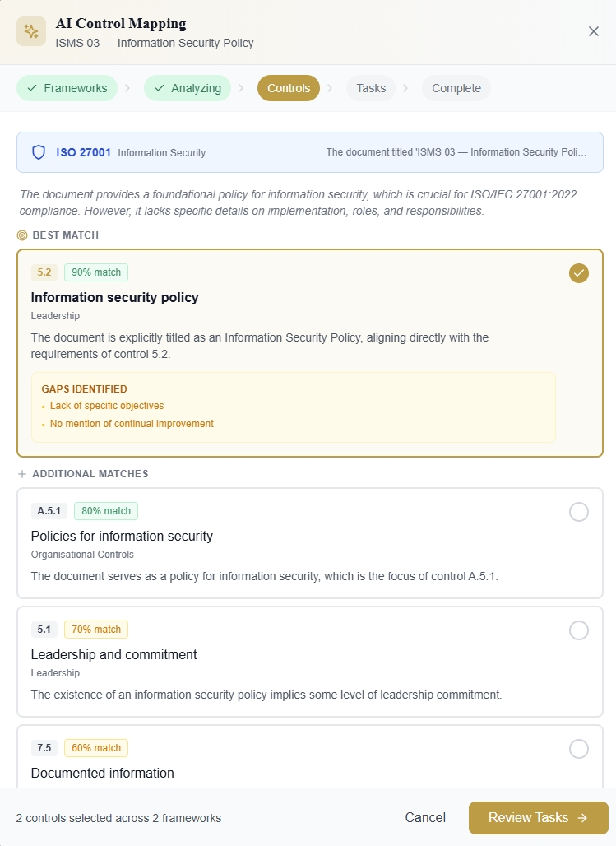Click the Review Tasks button
616x846 pixels.
(538, 818)
